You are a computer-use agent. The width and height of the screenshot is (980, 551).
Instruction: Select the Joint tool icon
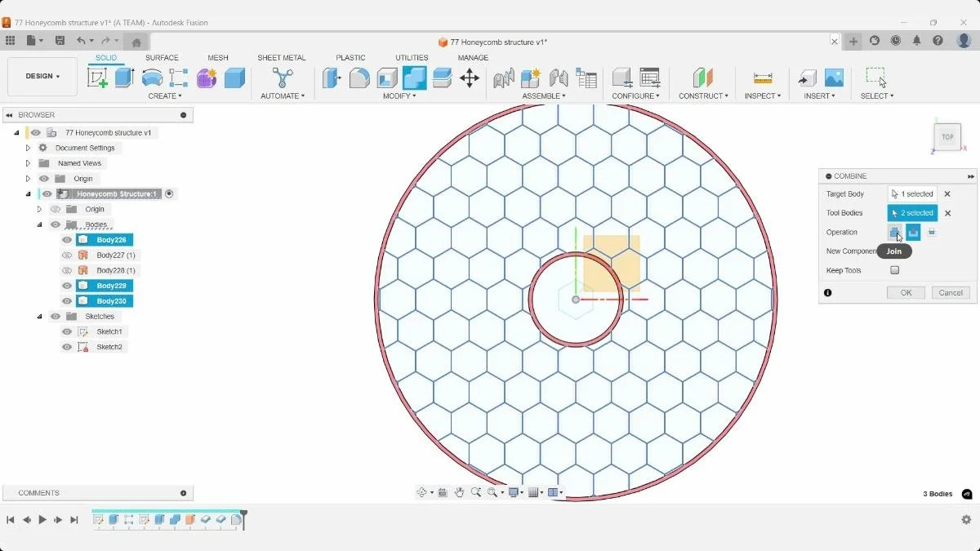(559, 78)
